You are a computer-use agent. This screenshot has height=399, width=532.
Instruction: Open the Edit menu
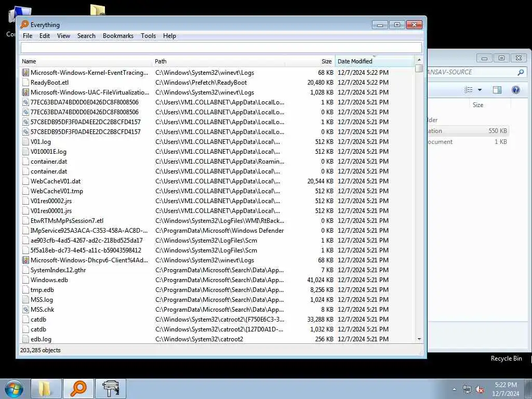[x=45, y=36]
